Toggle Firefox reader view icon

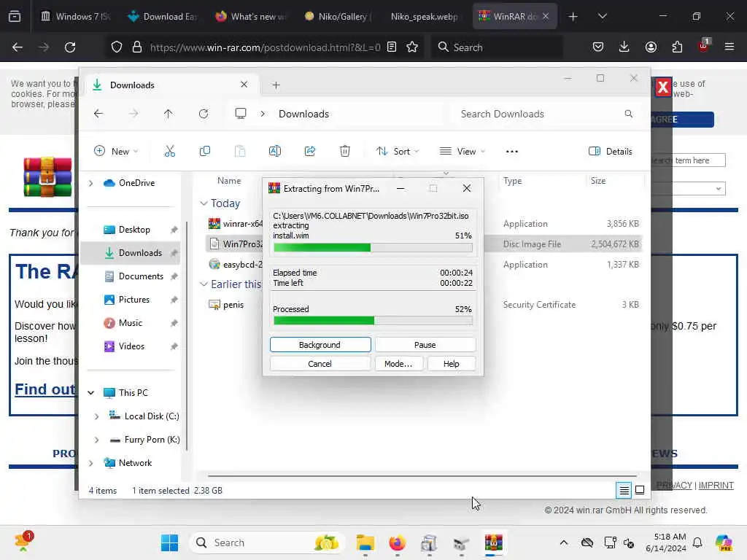(x=392, y=47)
